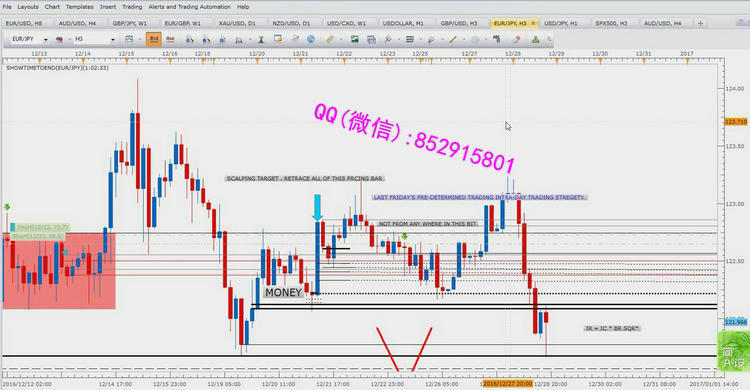Toggle the Ask price display button
Screen dimensions: 750x390
coord(170,39)
